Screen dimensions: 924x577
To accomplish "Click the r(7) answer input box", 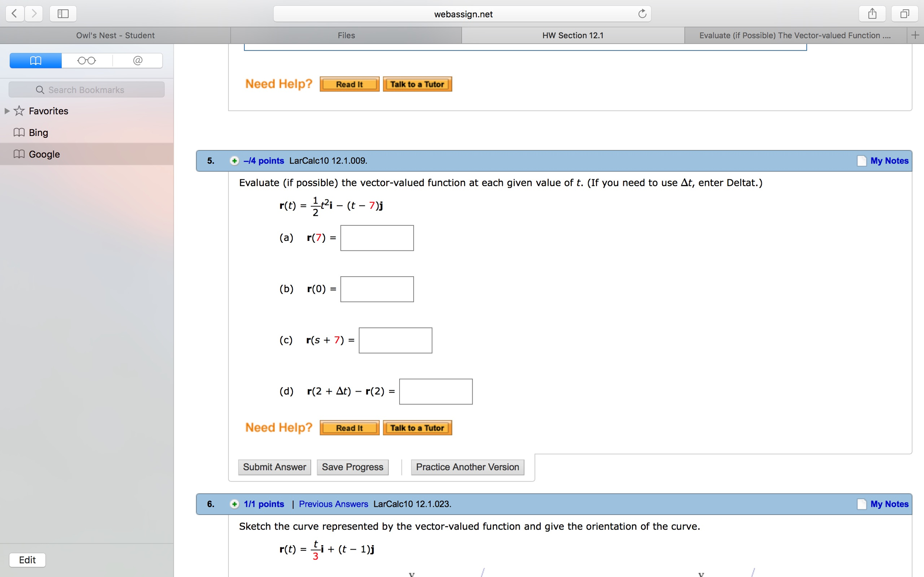I will coord(377,238).
